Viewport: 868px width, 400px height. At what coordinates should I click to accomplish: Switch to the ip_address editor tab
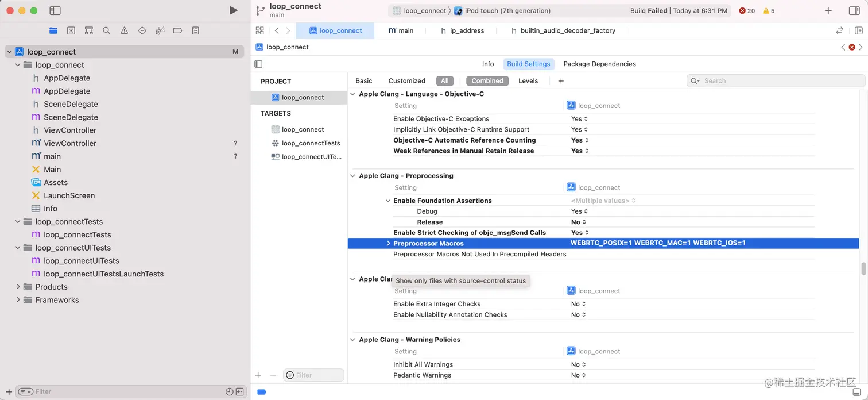click(468, 30)
